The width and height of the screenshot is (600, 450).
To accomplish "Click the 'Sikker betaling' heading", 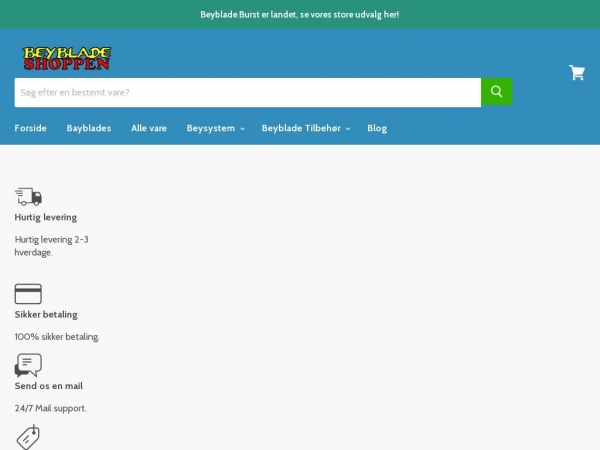I will tap(46, 315).
